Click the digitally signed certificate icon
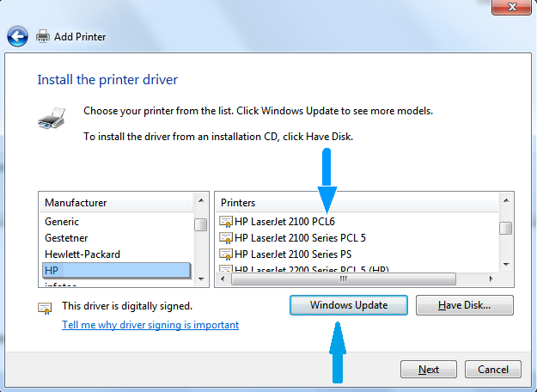 (x=45, y=308)
